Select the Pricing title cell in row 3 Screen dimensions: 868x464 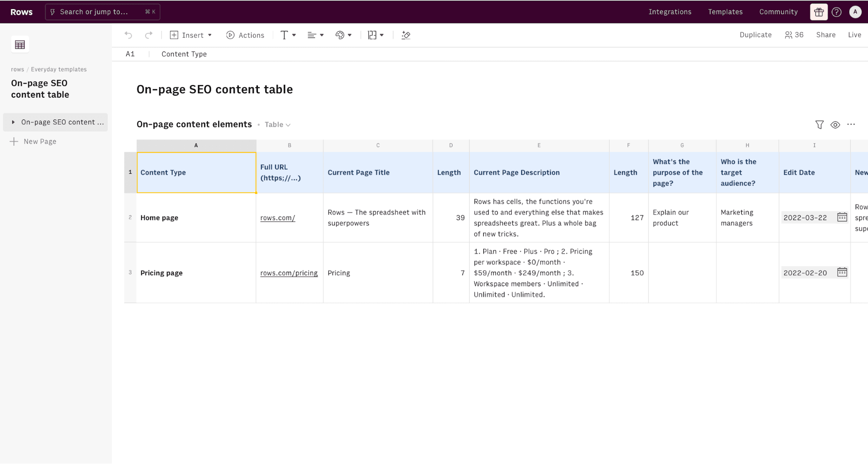coord(378,273)
